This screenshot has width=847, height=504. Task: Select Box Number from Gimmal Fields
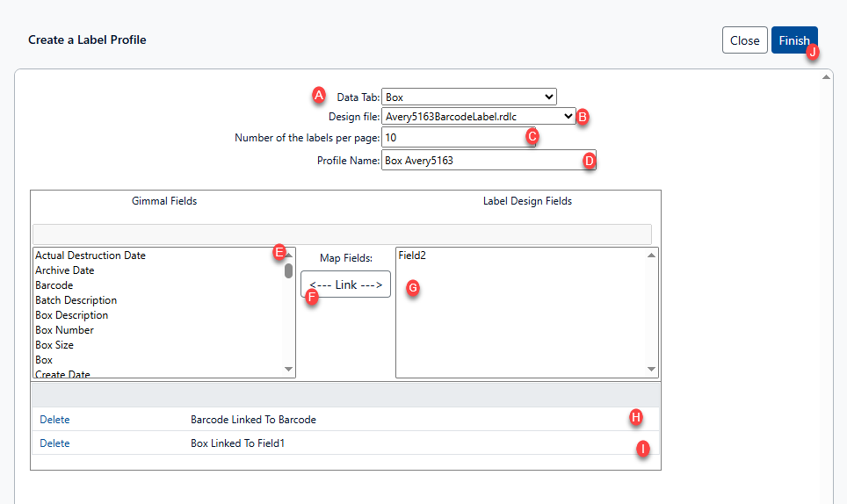point(65,330)
